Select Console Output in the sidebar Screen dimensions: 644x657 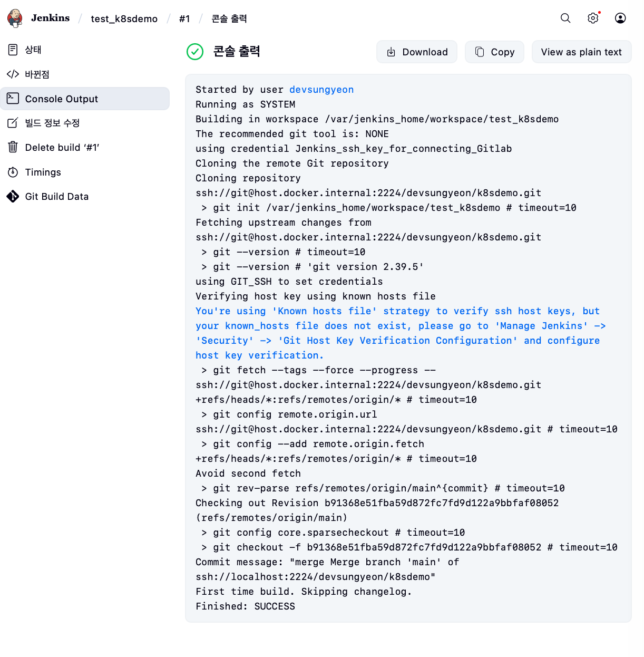tap(61, 99)
